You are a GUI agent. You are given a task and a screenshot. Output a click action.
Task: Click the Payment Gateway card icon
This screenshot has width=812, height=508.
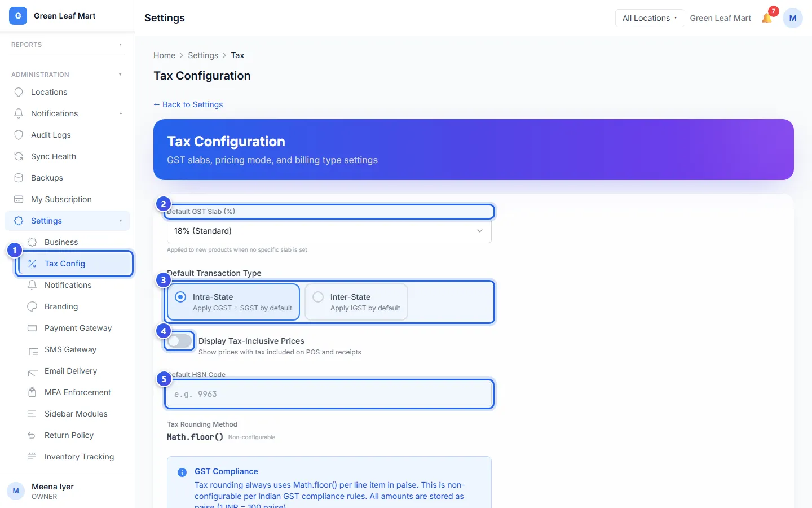point(32,328)
